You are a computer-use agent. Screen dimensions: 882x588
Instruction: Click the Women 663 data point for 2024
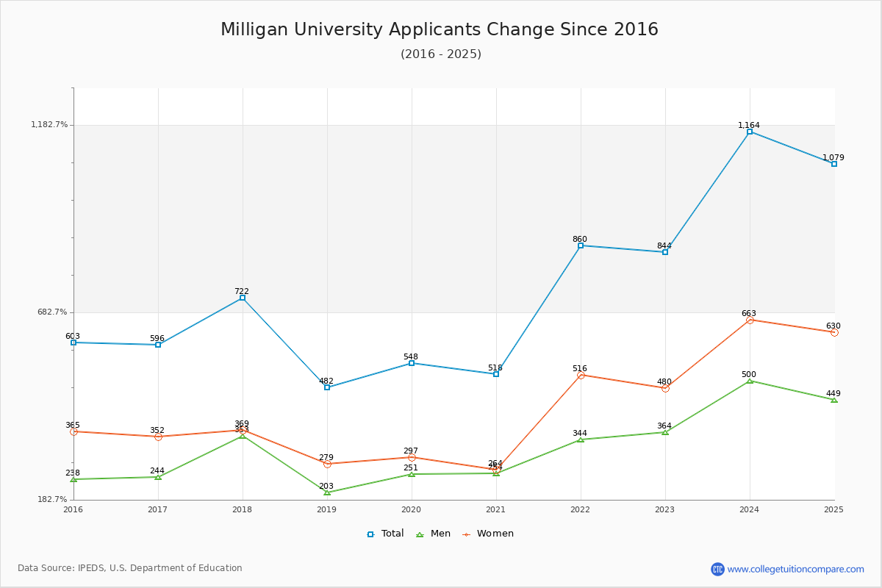pos(750,320)
